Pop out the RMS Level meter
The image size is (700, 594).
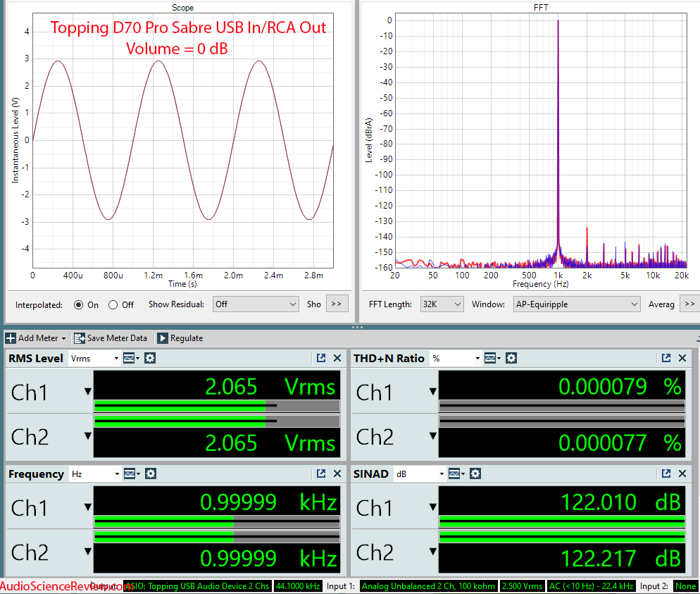[x=321, y=358]
